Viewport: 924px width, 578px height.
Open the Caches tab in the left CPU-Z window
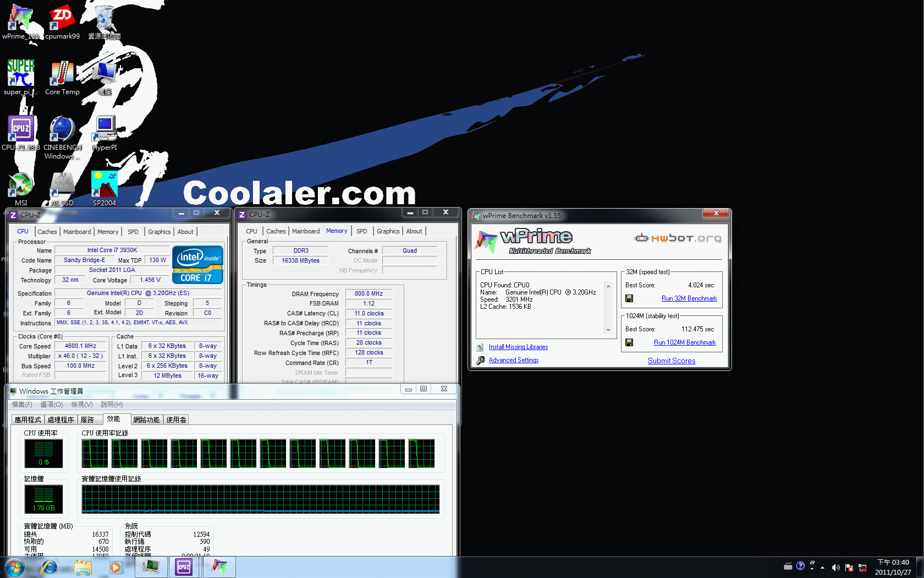47,232
